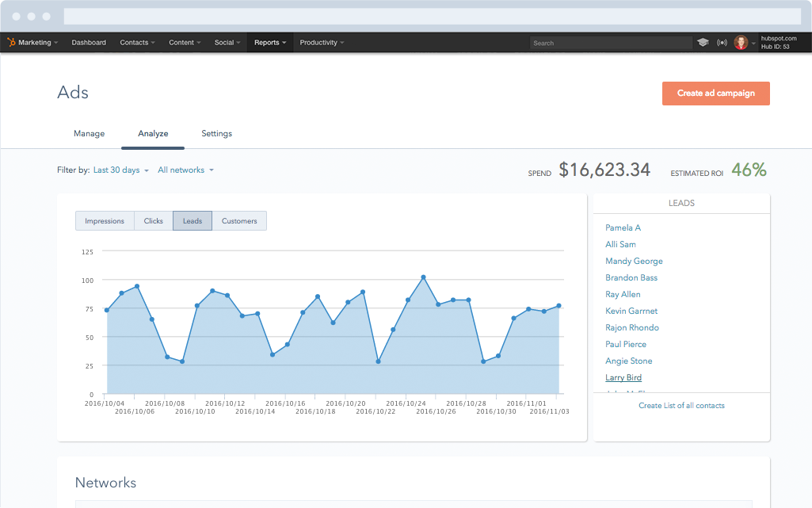Enable the Impressions metric view
Viewport: 812px width, 508px height.
pyautogui.click(x=105, y=220)
